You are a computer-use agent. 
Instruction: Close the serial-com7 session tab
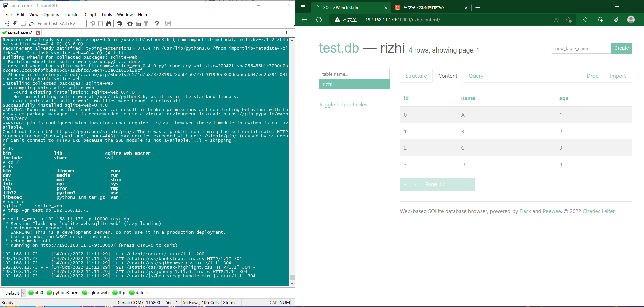click(x=38, y=33)
